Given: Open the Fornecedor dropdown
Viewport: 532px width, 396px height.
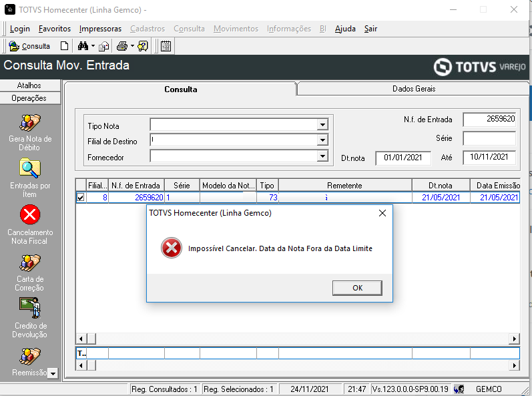Looking at the screenshot, I should point(322,156).
